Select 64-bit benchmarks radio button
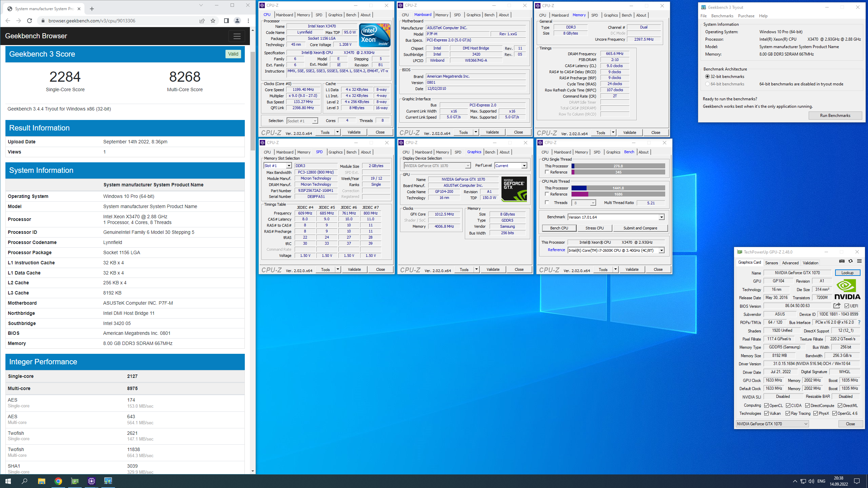 [x=707, y=84]
